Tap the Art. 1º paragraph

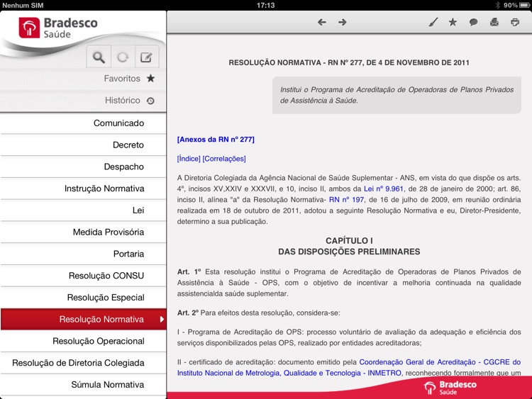349,283
